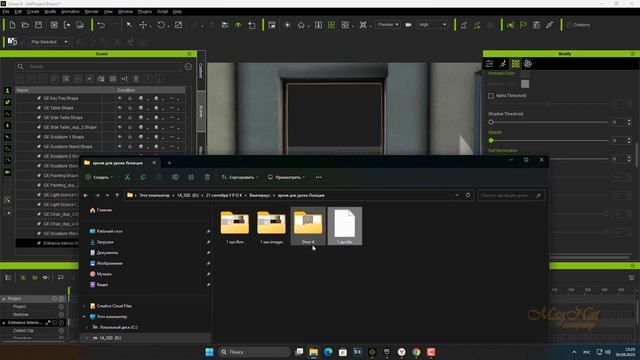This screenshot has height=360, width=640.
Task: Collapse the Этот компьютер tree node
Action: pyautogui.click(x=84, y=317)
